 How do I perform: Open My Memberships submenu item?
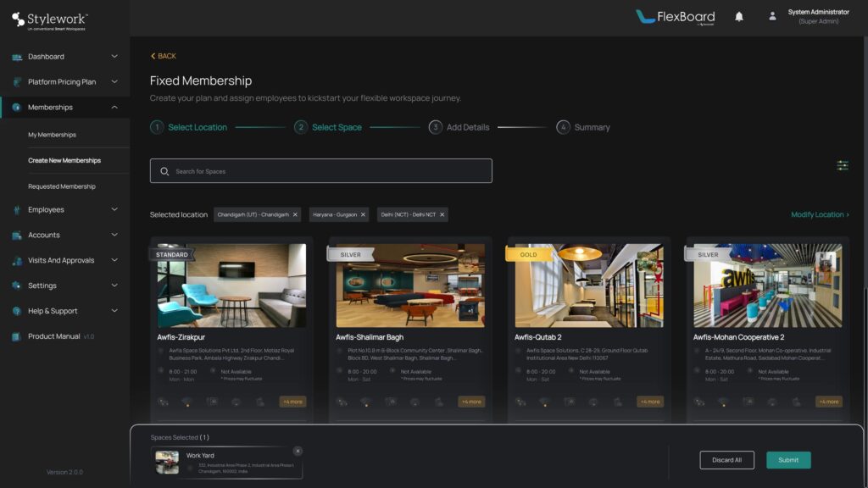point(52,135)
